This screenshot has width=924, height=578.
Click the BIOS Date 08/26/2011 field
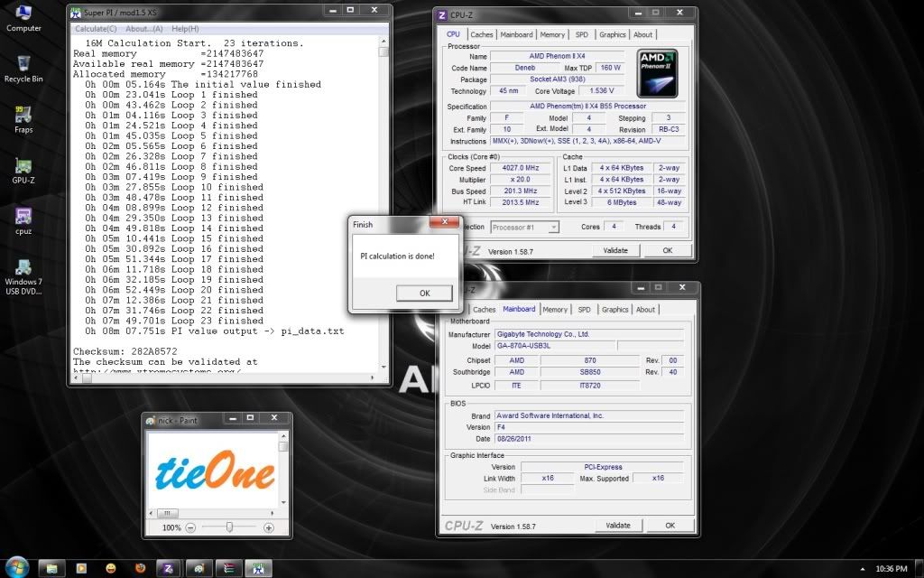[x=588, y=439]
